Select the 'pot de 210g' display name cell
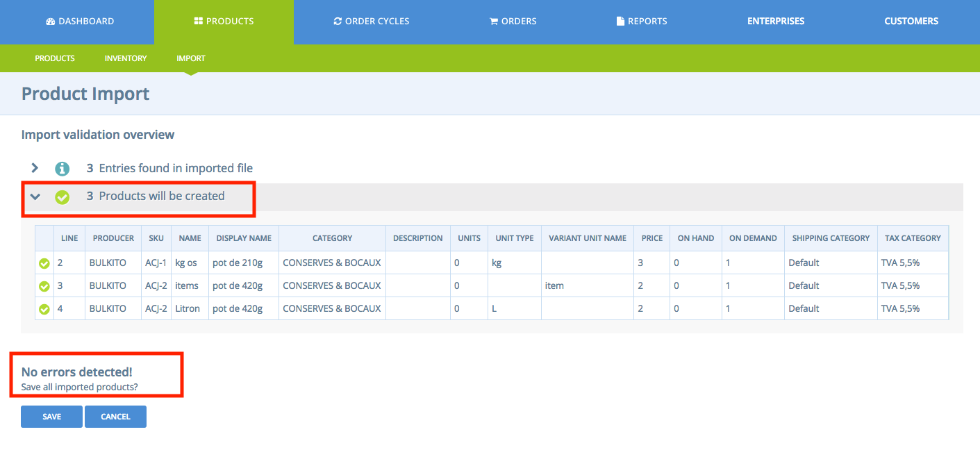980x475 pixels. pos(238,262)
